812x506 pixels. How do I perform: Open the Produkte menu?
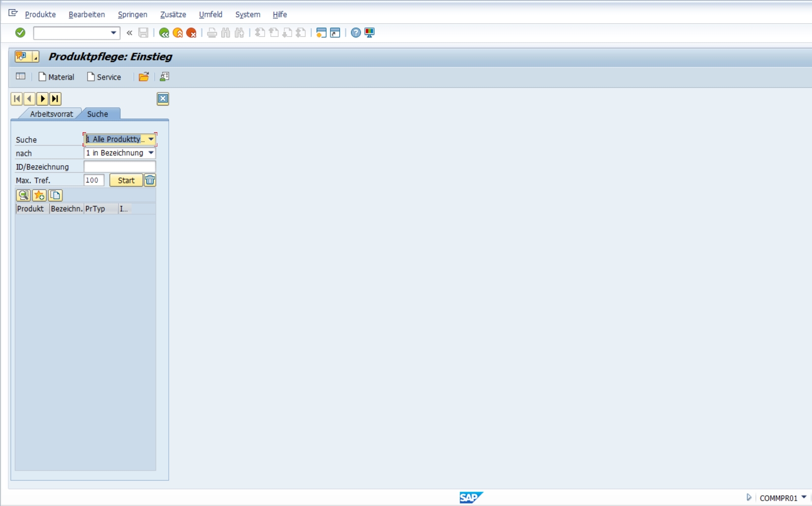[40, 14]
